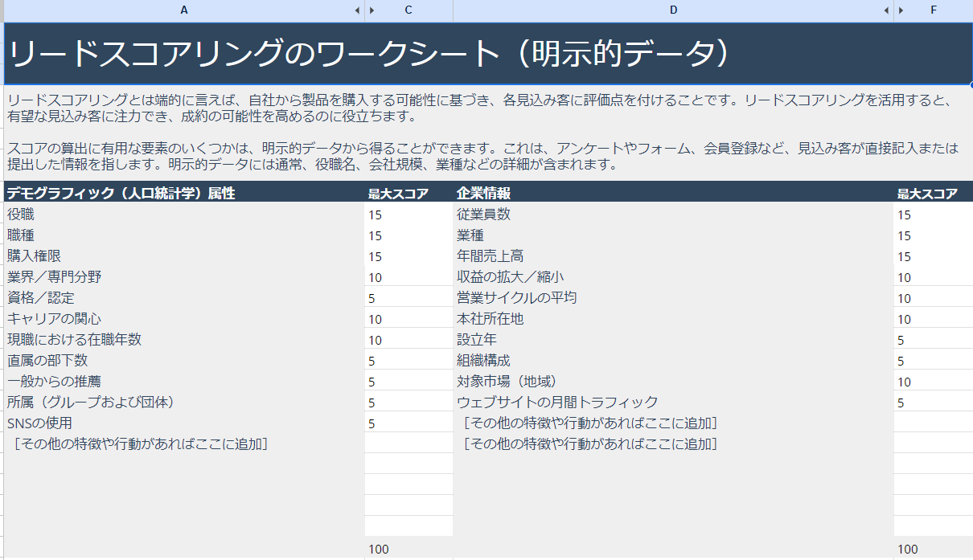Select column C header
This screenshot has height=560, width=973.
tap(409, 10)
